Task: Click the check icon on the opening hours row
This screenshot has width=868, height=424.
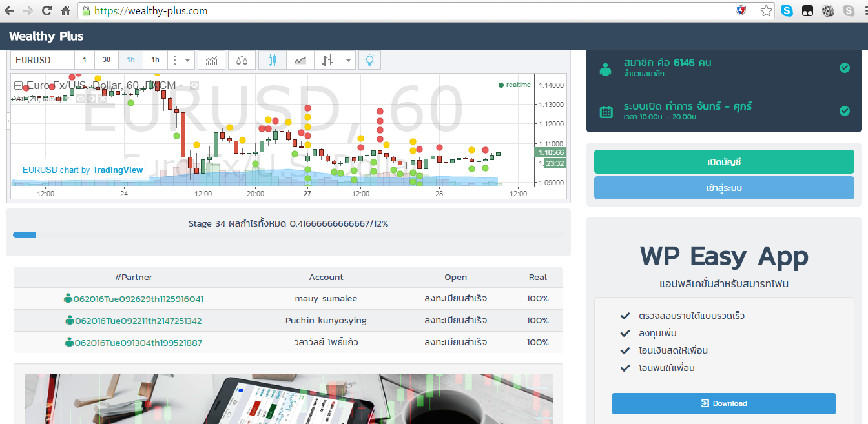Action: point(844,111)
